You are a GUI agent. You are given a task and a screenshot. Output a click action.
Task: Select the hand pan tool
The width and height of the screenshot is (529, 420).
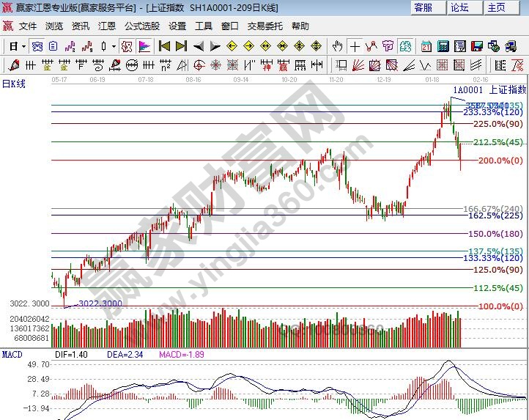(x=338, y=46)
